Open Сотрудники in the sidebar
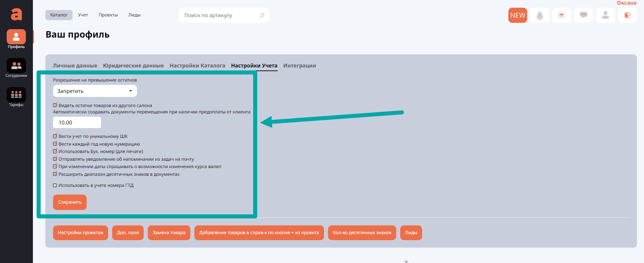Viewport: 644px width, 263px height. tap(16, 68)
